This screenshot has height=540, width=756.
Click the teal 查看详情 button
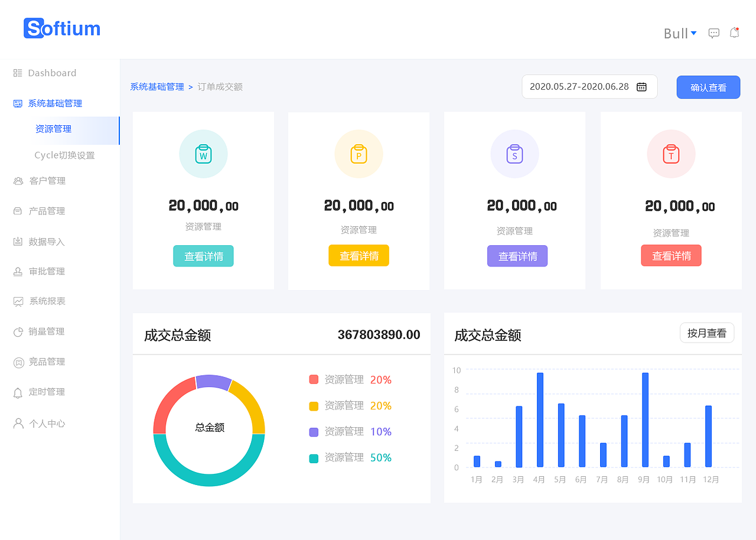[203, 256]
